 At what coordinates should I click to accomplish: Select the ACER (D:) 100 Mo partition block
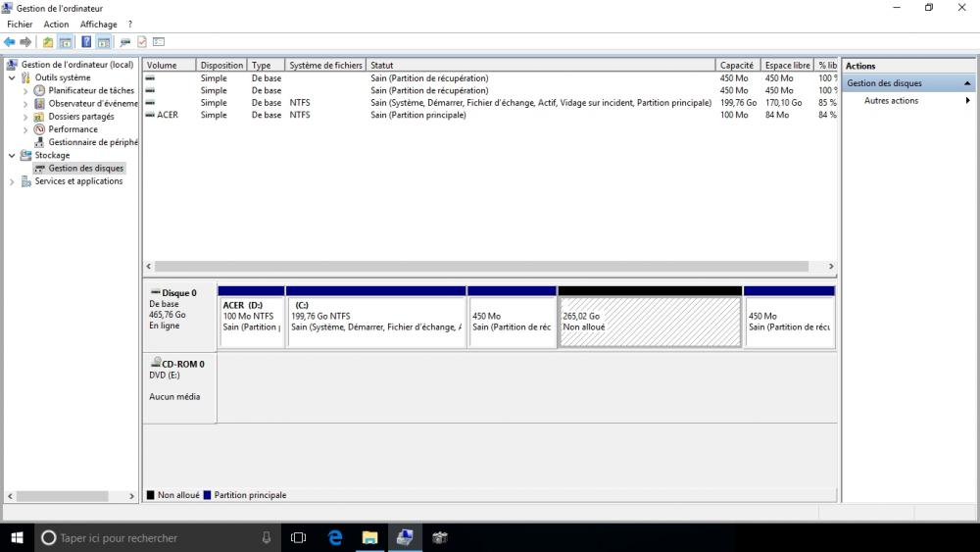click(251, 317)
